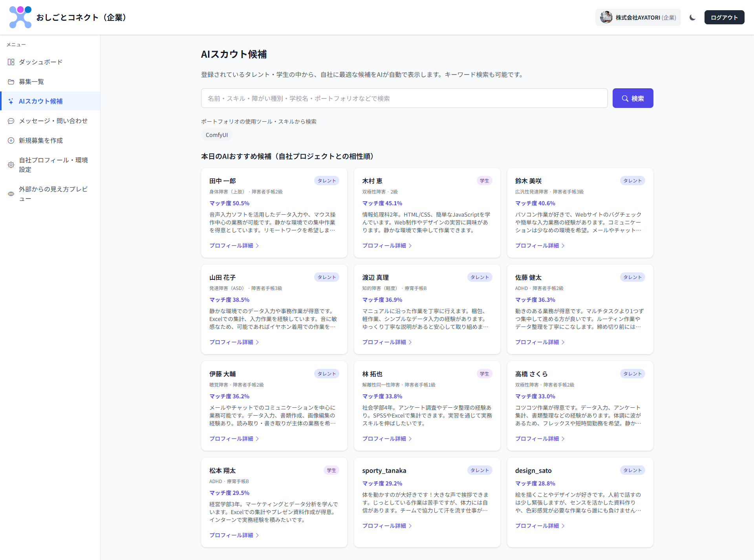Click candidate name 木村 恵

tap(372, 181)
